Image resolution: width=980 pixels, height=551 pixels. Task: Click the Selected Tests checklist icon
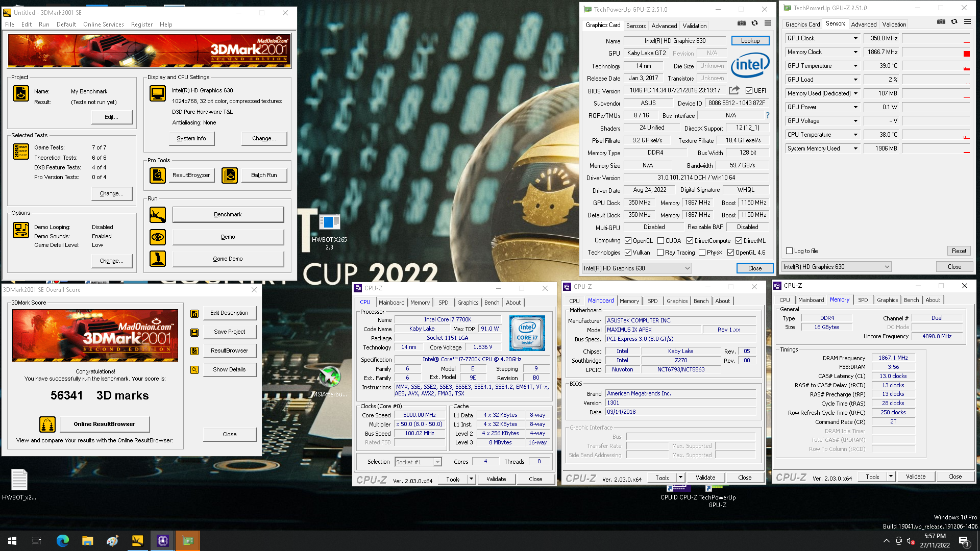(21, 152)
